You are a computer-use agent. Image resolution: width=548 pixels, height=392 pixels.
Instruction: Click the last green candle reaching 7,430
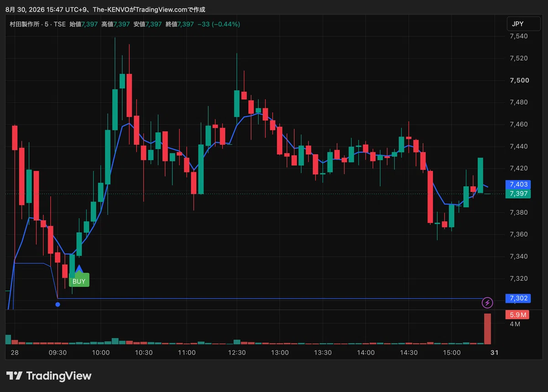tap(480, 175)
